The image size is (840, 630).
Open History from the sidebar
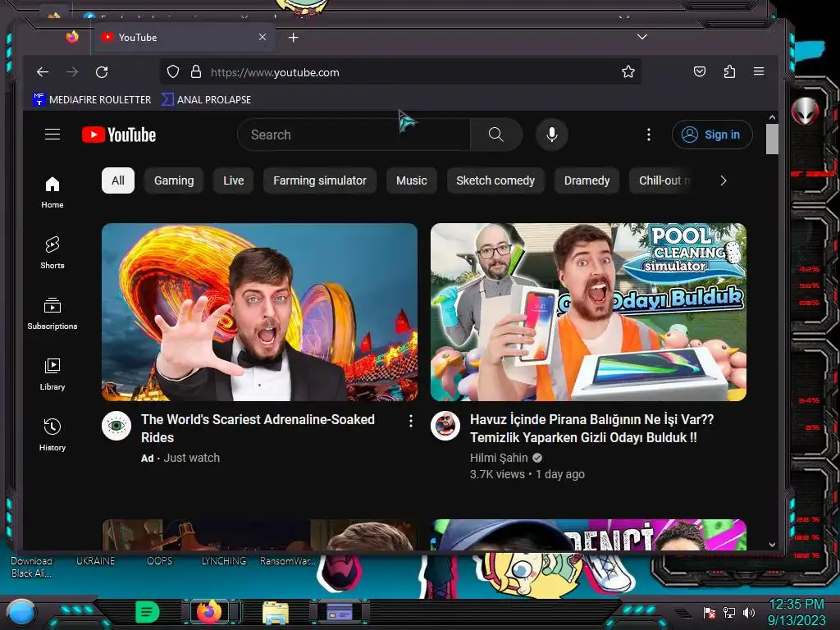[x=52, y=435]
